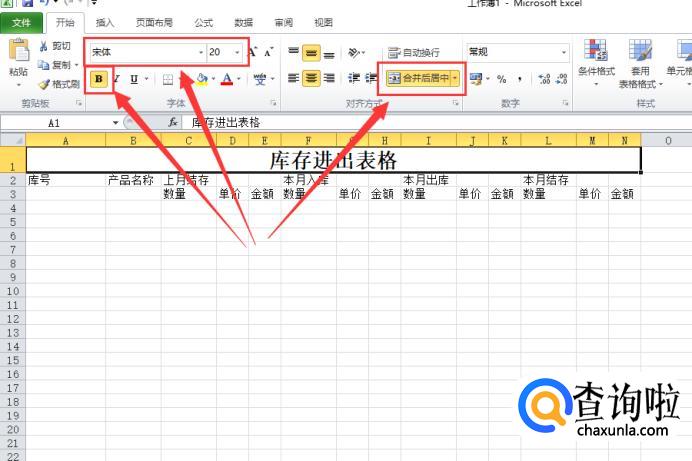Click the Cut (剪切) scissors button
The image size is (692, 461).
tap(55, 46)
